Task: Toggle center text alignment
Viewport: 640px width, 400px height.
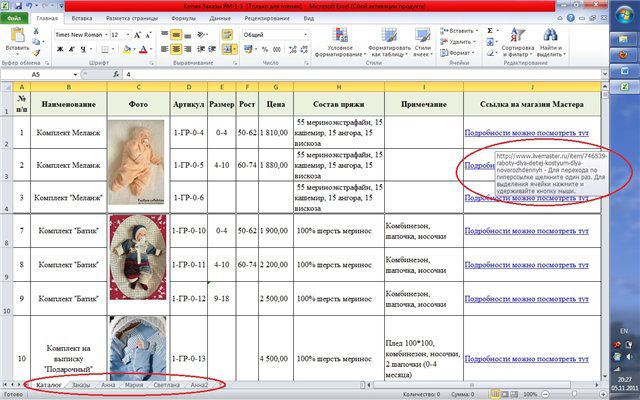Action: pos(175,48)
